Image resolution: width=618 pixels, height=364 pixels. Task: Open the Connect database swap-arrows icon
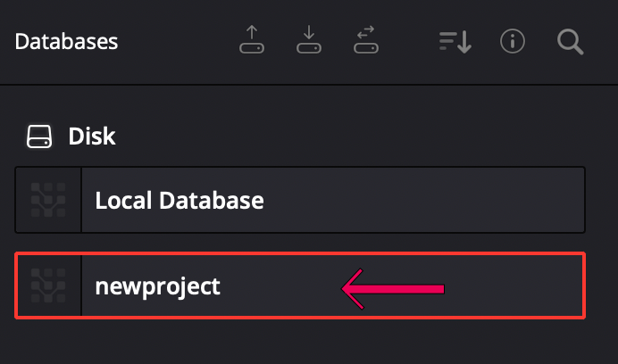[366, 39]
